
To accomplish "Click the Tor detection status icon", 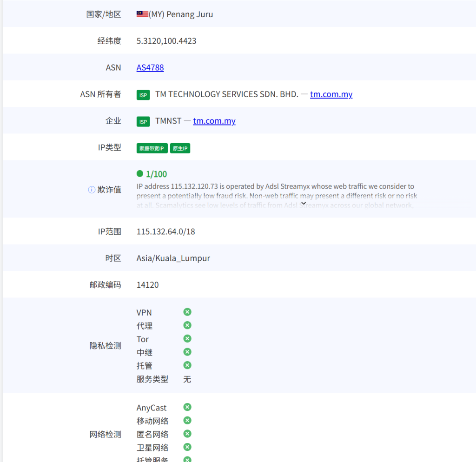I will click(x=187, y=339).
